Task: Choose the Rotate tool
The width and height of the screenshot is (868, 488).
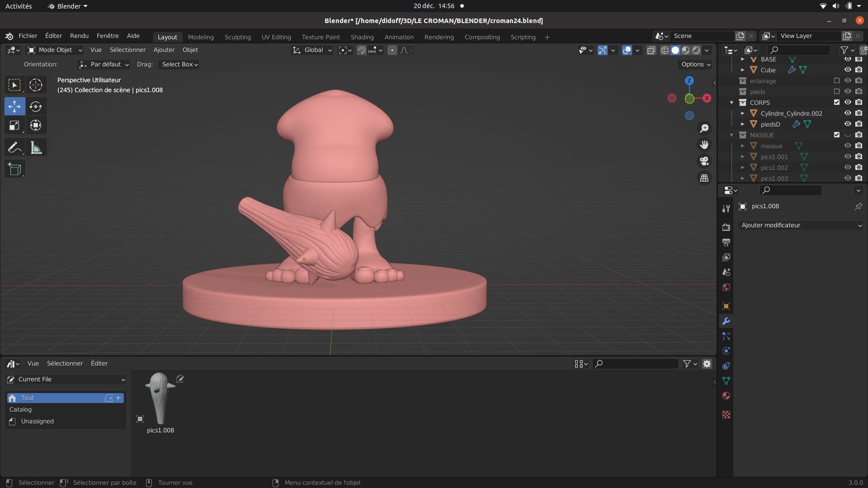Action: point(36,107)
